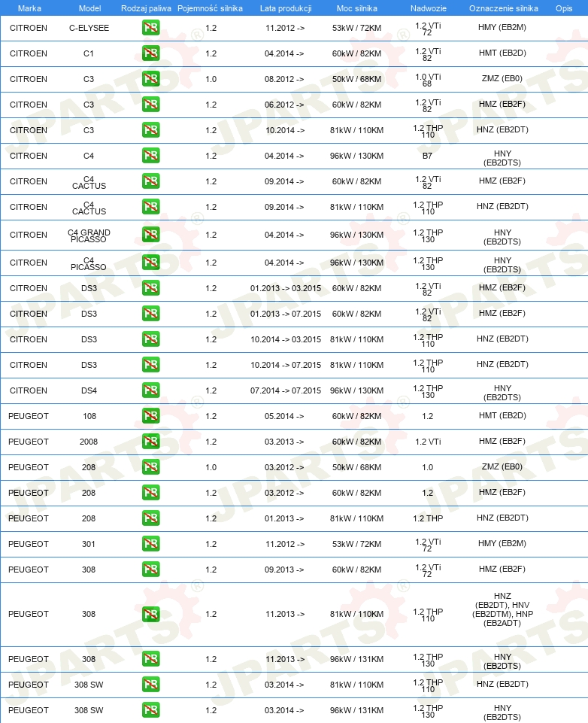The image size is (588, 723).
Task: Click petrol icon for Peugeot 308 81kW / 110KM
Action: point(150,614)
